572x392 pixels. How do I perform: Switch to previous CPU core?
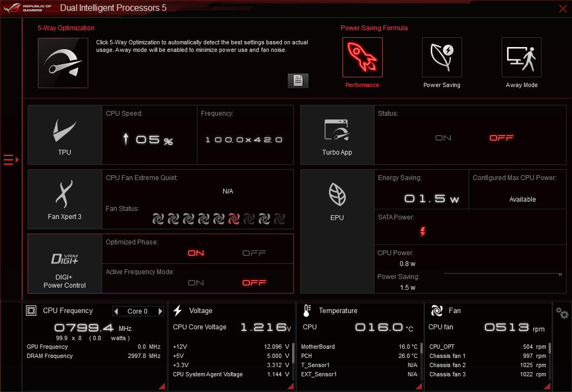[116, 311]
